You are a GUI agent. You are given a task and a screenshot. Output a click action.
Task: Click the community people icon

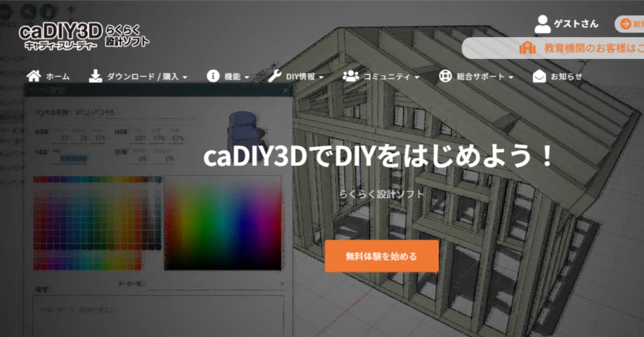pos(351,76)
